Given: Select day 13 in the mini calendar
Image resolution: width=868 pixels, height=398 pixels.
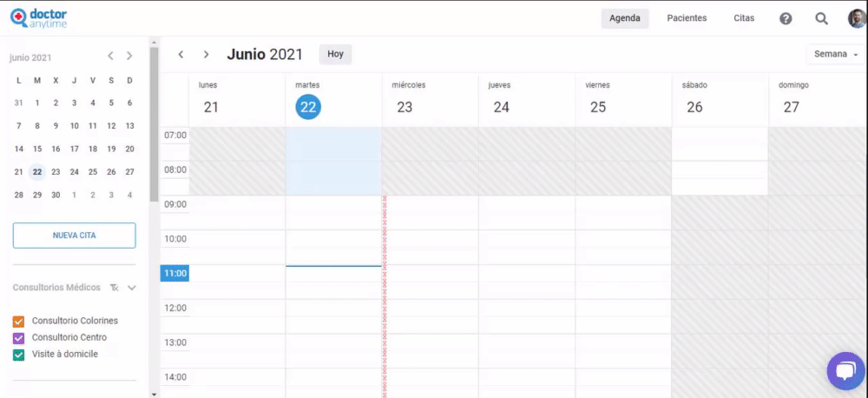Looking at the screenshot, I should pos(129,126).
